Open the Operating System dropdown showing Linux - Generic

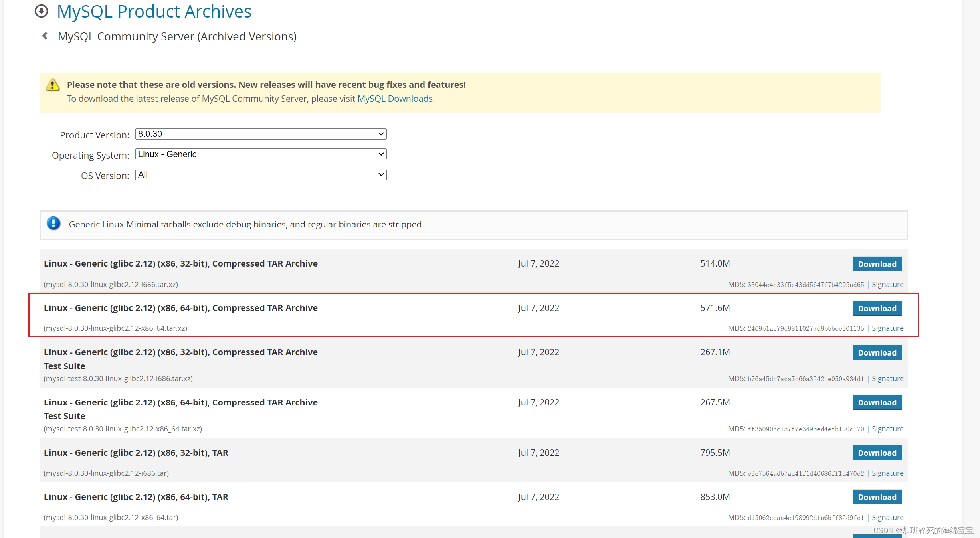point(261,154)
